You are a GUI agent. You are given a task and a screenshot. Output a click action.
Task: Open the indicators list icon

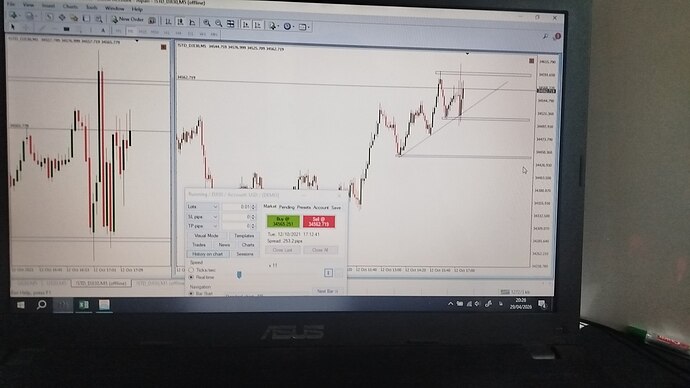click(273, 26)
